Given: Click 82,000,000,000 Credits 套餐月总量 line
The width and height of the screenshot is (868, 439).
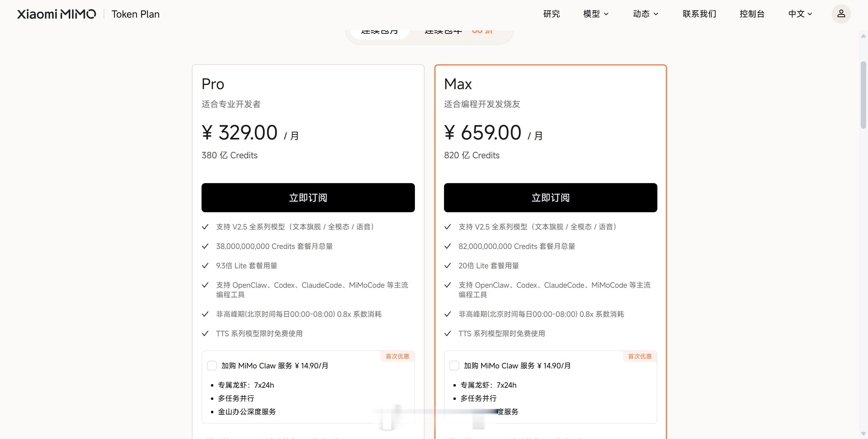Looking at the screenshot, I should (x=516, y=246).
